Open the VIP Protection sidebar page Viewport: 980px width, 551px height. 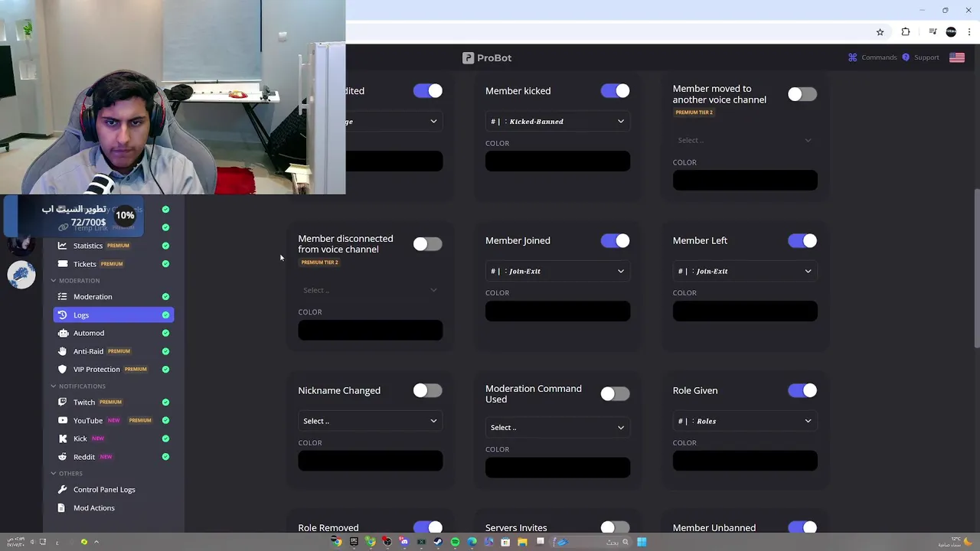(113, 370)
